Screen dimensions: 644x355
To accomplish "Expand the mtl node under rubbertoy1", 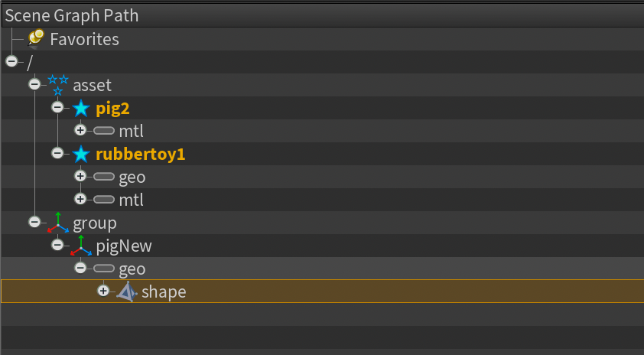I will (x=80, y=199).
